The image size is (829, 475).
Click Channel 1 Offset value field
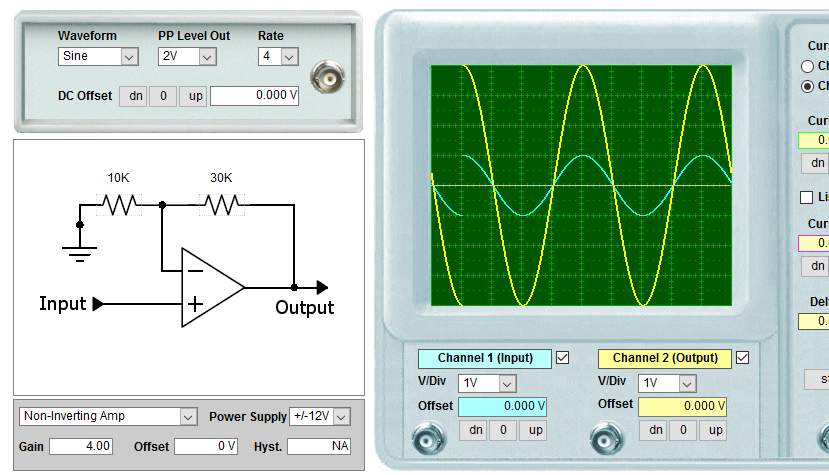(502, 407)
